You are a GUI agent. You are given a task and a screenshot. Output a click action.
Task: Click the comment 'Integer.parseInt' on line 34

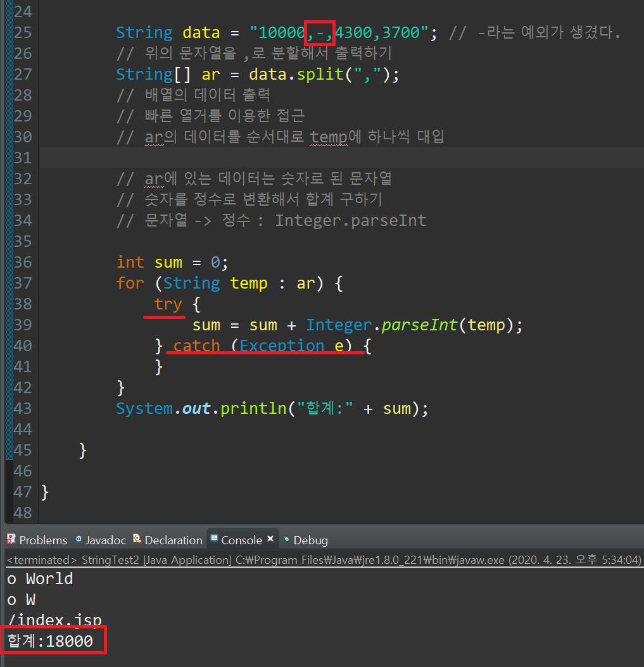(x=350, y=220)
